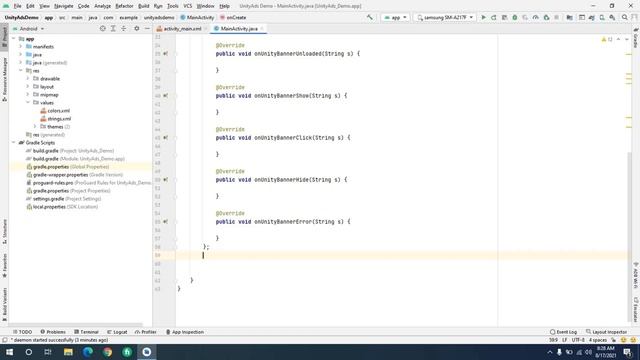
Task: Click the Profile app icon in toolbar
Action: [536, 18]
